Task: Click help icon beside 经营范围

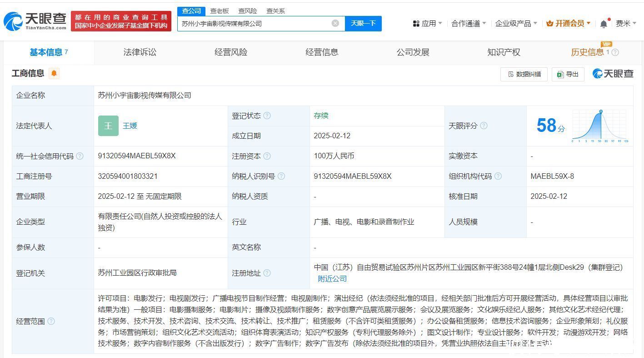Action: (51, 321)
